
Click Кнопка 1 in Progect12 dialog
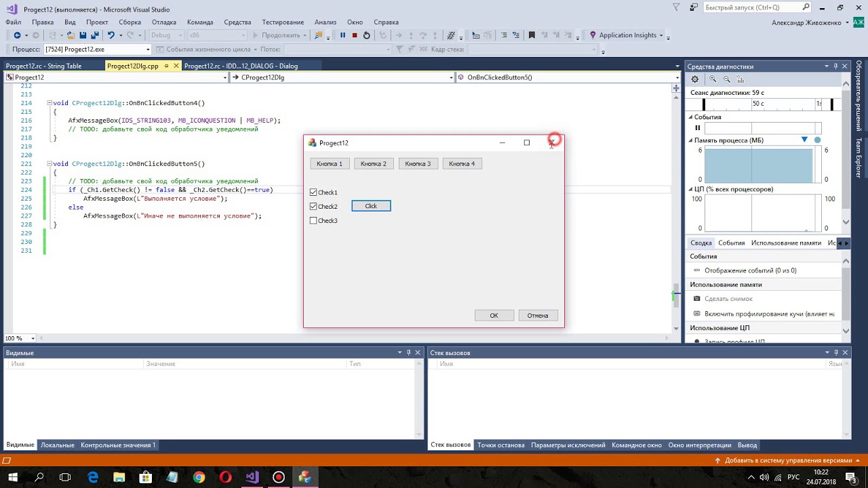coord(330,163)
